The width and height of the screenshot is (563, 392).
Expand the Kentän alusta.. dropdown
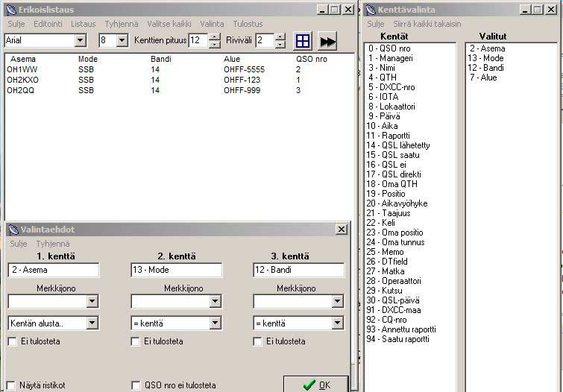(92, 323)
